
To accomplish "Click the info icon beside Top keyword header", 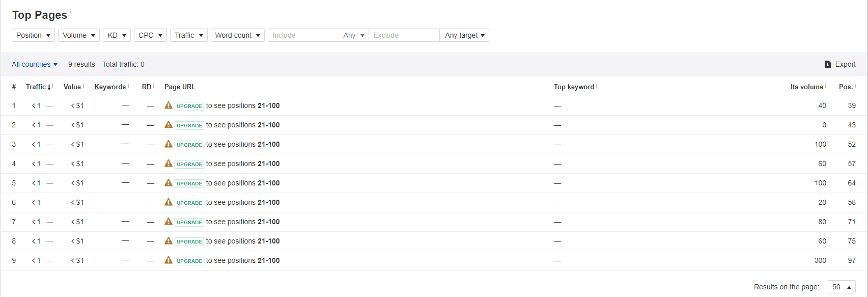I will click(x=597, y=86).
